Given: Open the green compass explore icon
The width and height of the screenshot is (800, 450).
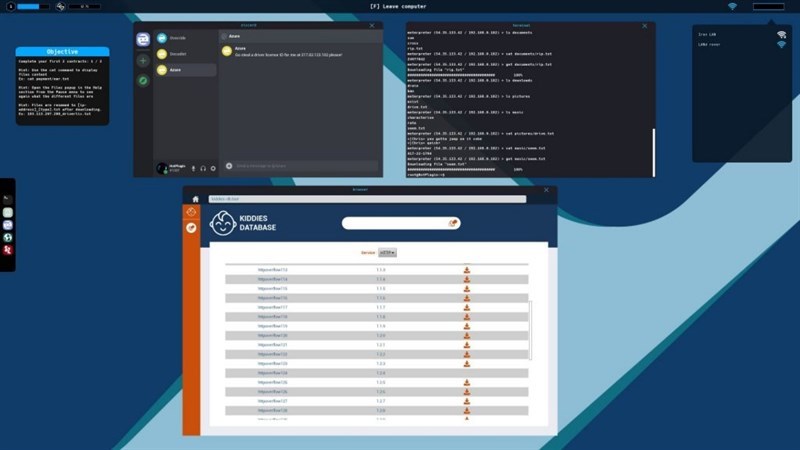Looking at the screenshot, I should (143, 81).
